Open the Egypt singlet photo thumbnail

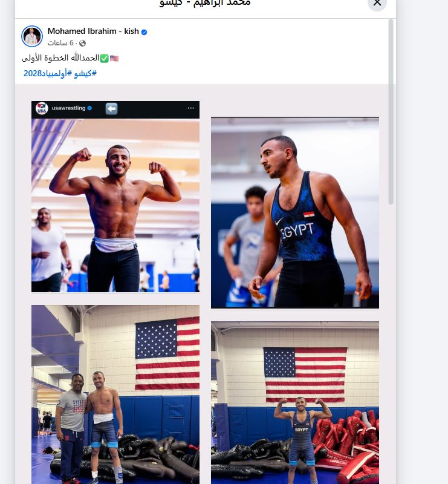coord(295,213)
